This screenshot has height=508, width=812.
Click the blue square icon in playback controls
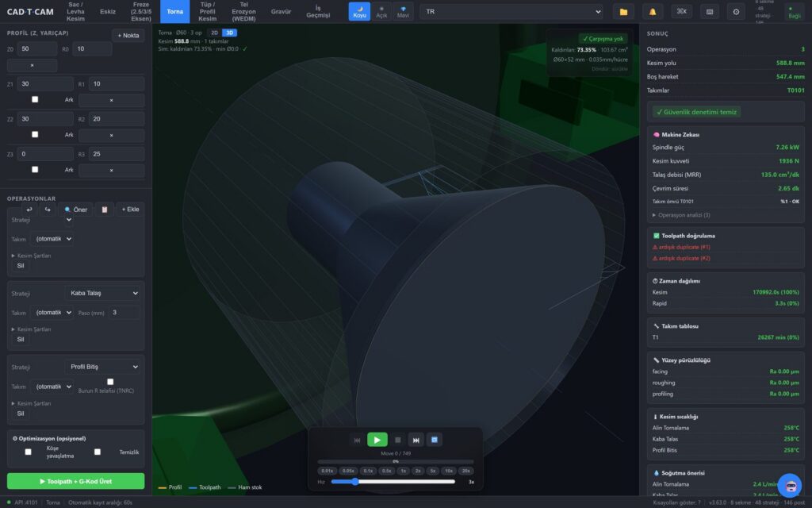point(434,440)
